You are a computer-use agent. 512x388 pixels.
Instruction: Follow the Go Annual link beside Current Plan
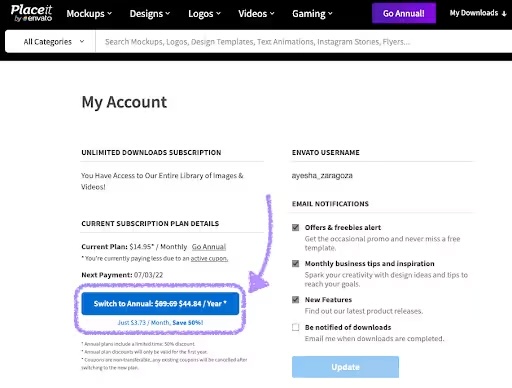209,247
